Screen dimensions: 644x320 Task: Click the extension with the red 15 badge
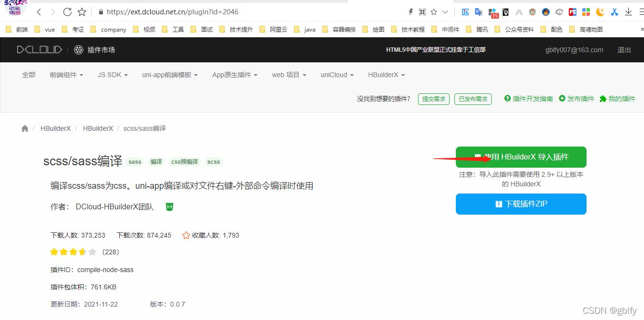tap(492, 11)
